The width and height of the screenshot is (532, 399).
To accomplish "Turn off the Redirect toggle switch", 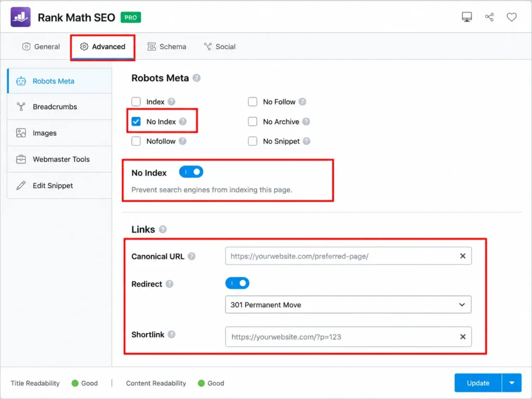I will [237, 283].
